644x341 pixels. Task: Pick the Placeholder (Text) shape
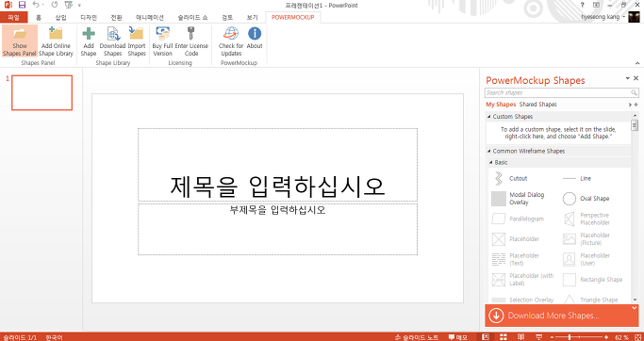[x=516, y=259]
